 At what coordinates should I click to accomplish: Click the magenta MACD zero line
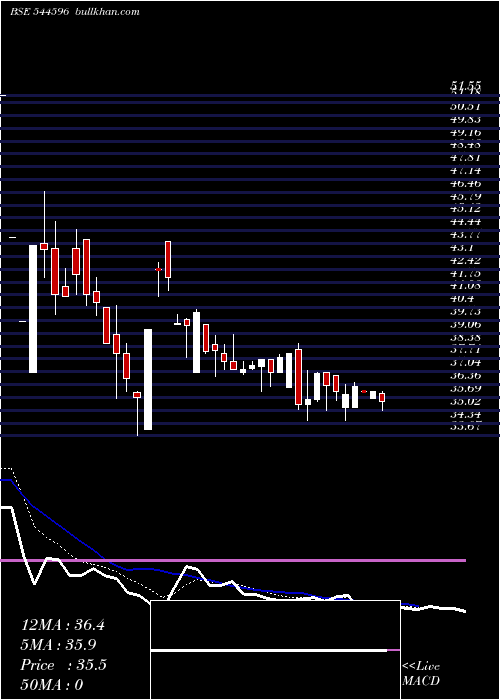pos(233,560)
